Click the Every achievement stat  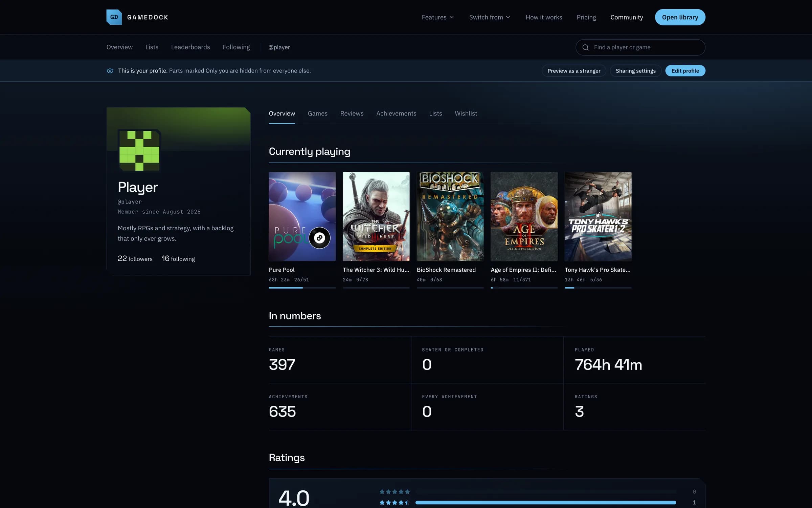[487, 407]
